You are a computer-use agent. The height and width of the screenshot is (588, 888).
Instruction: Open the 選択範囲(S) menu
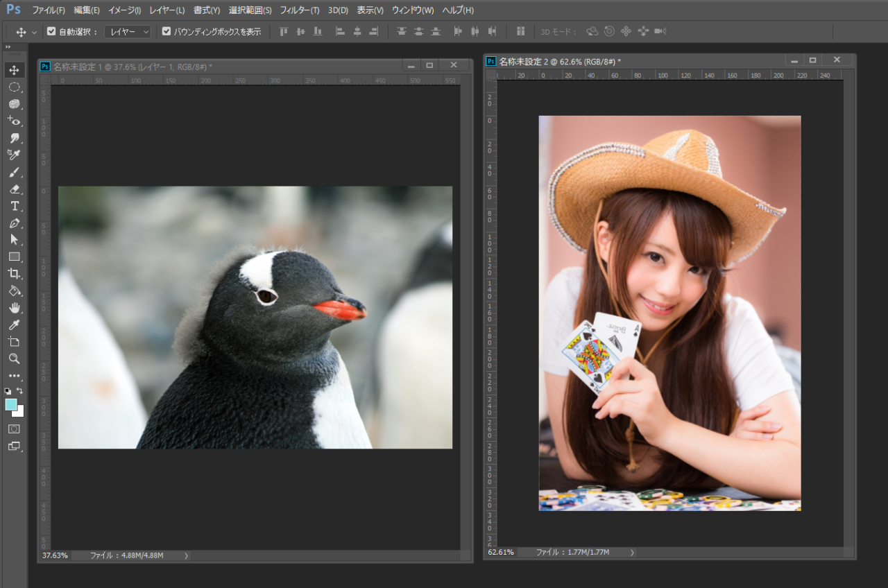pos(250,10)
